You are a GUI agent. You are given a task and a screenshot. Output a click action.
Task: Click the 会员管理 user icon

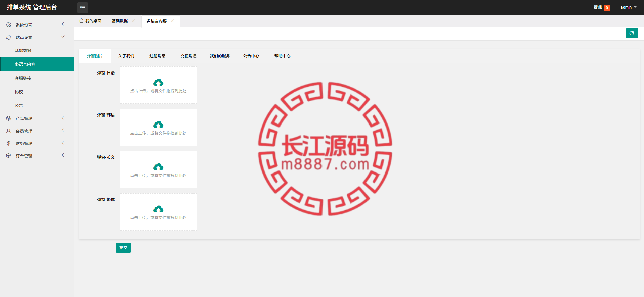click(9, 131)
